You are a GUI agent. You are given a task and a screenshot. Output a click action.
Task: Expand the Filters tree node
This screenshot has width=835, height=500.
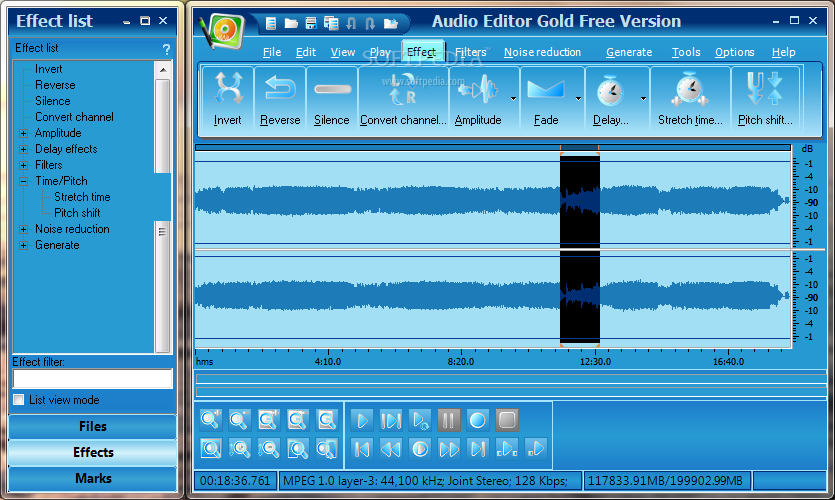coord(23,165)
